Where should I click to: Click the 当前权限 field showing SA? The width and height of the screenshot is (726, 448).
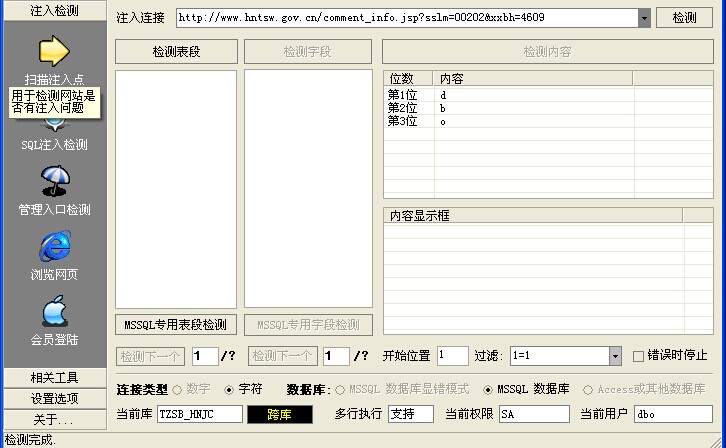(x=534, y=414)
